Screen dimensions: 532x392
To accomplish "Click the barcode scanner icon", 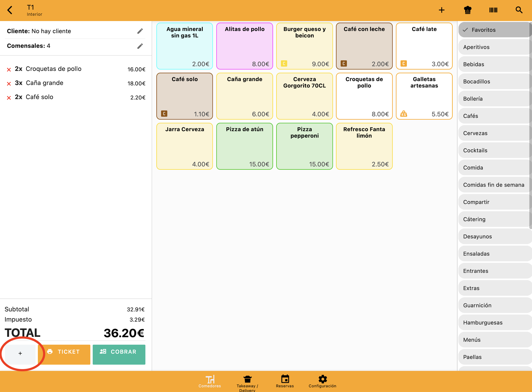I will pyautogui.click(x=493, y=10).
